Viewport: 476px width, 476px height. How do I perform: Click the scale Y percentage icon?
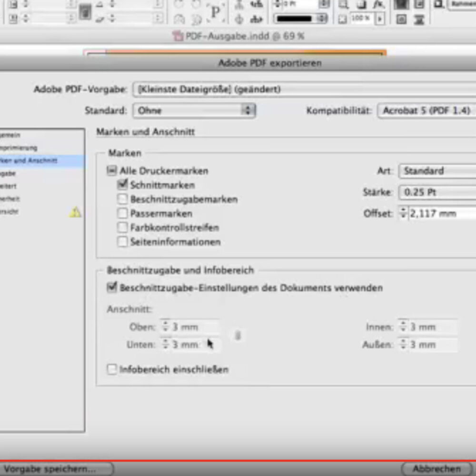13,19
